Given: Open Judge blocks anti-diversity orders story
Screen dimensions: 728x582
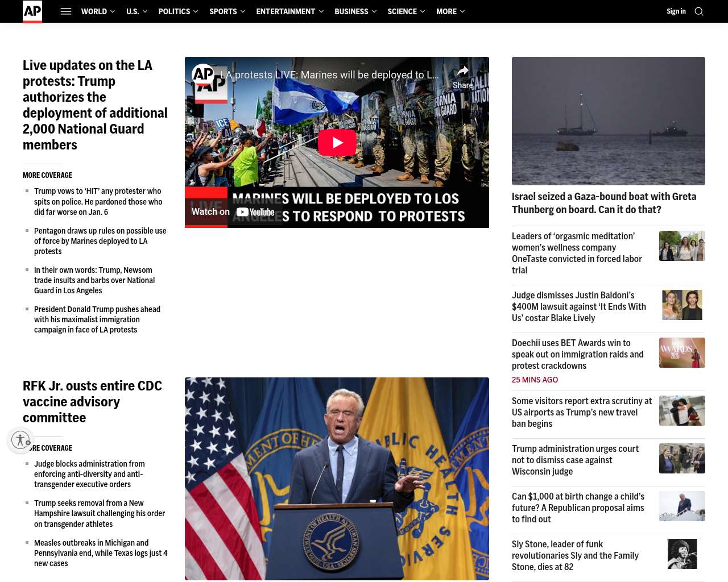Looking at the screenshot, I should (x=89, y=474).
